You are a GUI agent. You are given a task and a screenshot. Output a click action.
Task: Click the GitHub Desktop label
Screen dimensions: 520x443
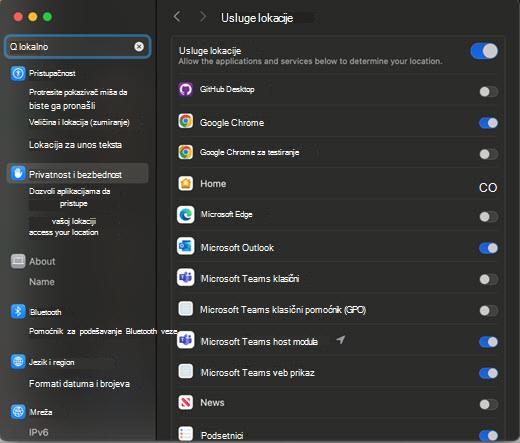tap(227, 89)
